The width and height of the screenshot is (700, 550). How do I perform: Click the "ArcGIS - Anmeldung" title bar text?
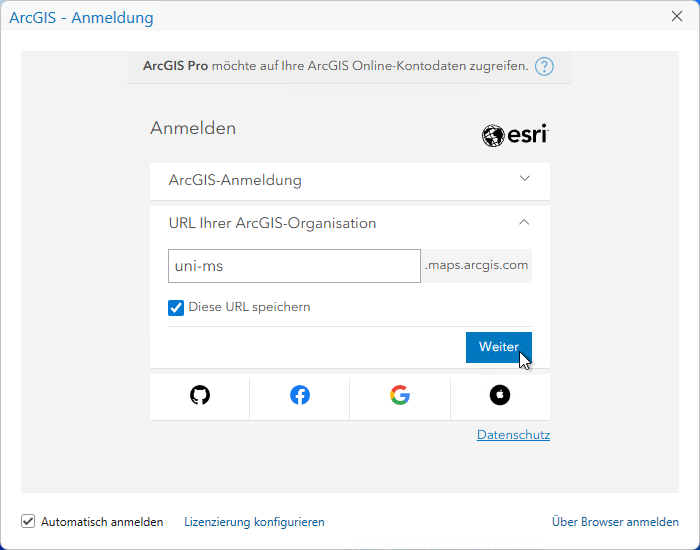(x=82, y=18)
